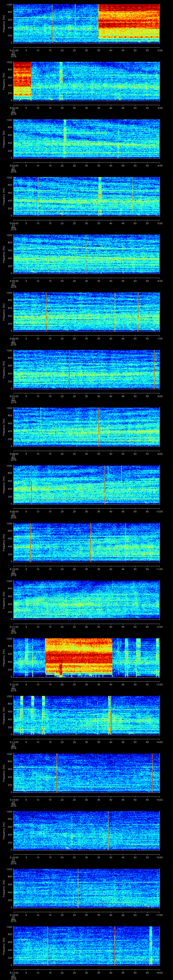
Task: Open the spectrogram panel starting at 5:03:00
Action: coord(86,139)
